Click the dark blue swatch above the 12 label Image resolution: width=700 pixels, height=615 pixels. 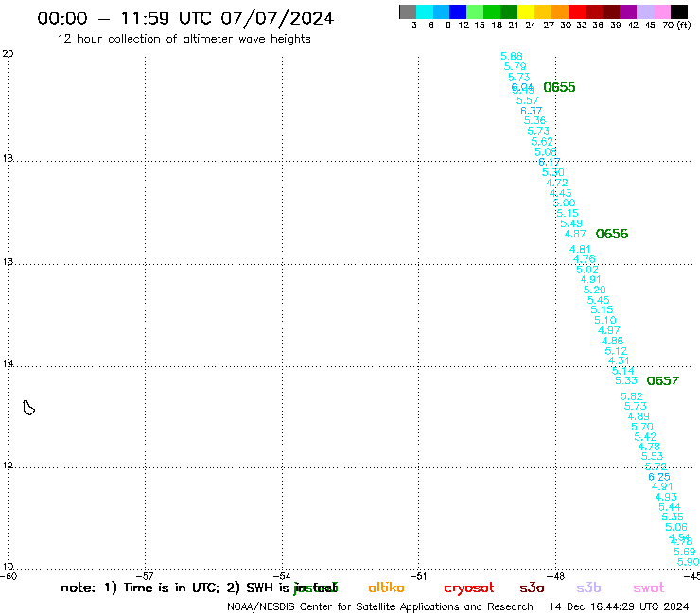458,11
